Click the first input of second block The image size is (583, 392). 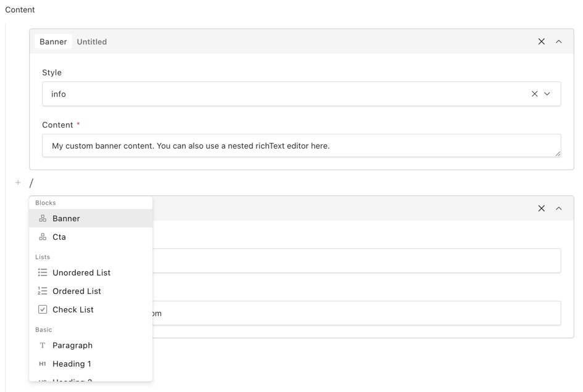(x=358, y=261)
